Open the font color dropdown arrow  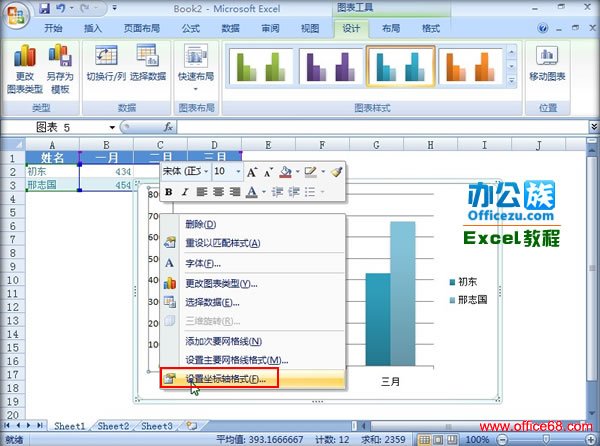[264, 192]
